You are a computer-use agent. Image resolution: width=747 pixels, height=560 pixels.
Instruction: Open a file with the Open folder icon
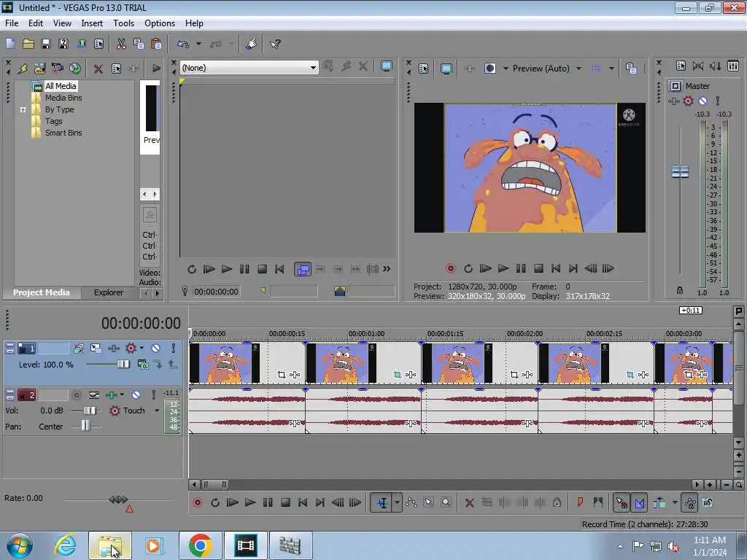pos(28,44)
